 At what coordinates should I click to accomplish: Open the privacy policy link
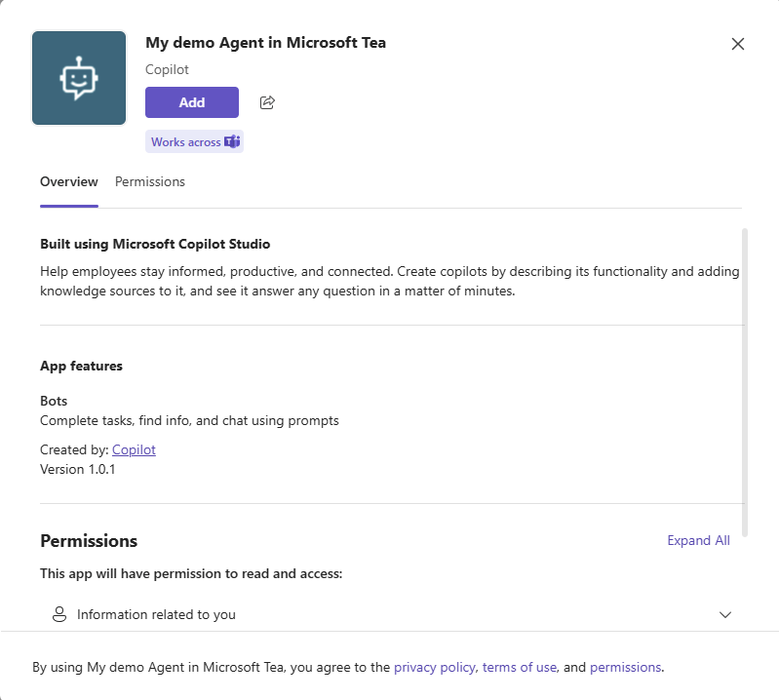434,667
